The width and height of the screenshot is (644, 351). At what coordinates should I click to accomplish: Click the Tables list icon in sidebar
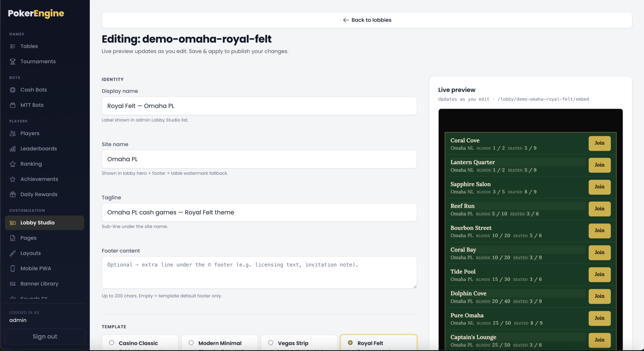pyautogui.click(x=12, y=46)
